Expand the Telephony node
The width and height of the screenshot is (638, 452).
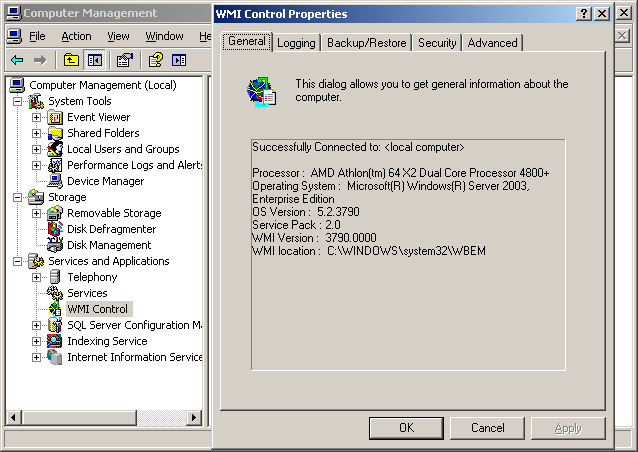pyautogui.click(x=37, y=277)
